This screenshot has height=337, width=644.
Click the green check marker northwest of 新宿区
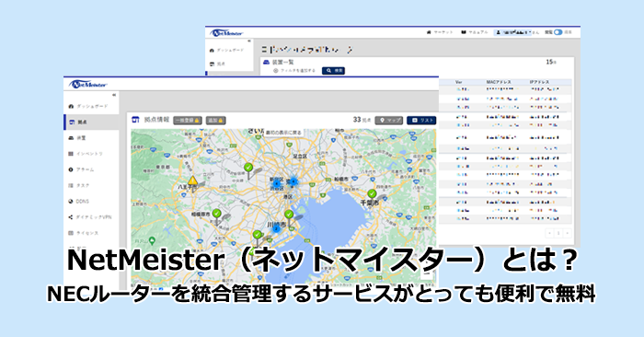[x=248, y=168]
